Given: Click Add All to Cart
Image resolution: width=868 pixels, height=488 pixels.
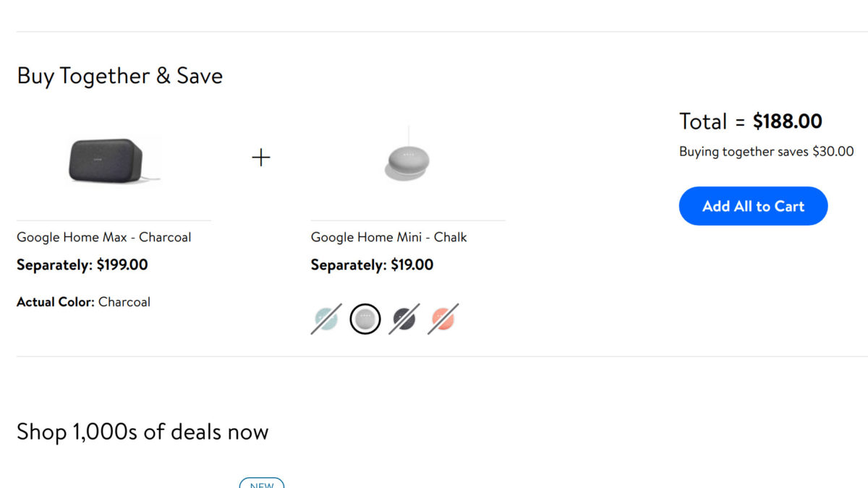Looking at the screenshot, I should [x=753, y=206].
